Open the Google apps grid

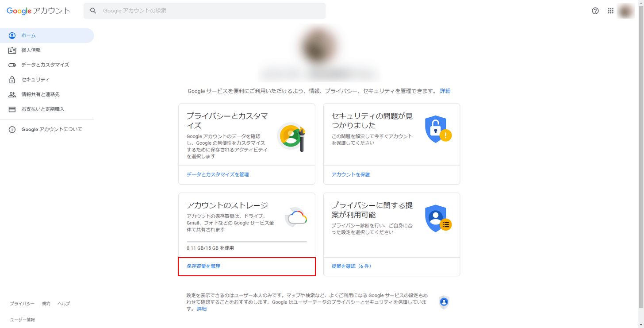[x=611, y=11]
